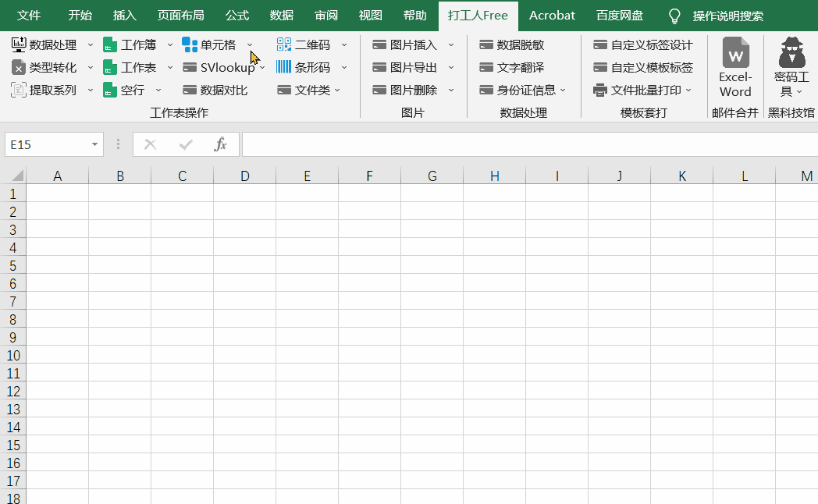This screenshot has width=818, height=504.
Task: Switch to the 视图 tab
Action: point(371,16)
